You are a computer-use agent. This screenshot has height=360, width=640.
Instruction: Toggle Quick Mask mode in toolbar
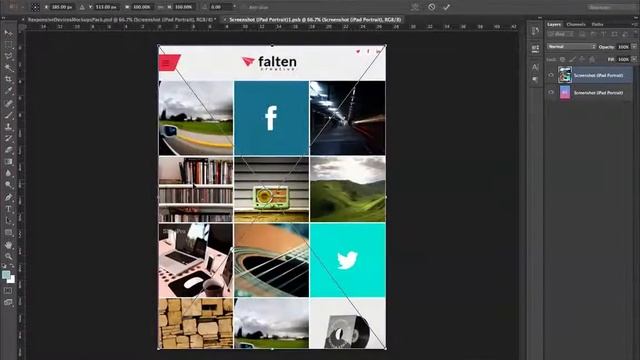tap(8, 291)
